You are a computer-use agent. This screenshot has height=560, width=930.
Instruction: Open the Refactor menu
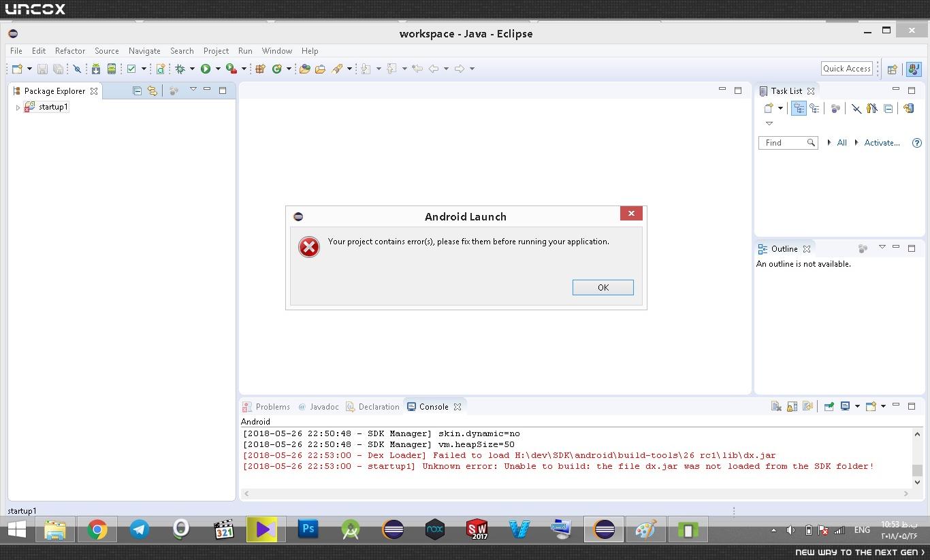70,51
